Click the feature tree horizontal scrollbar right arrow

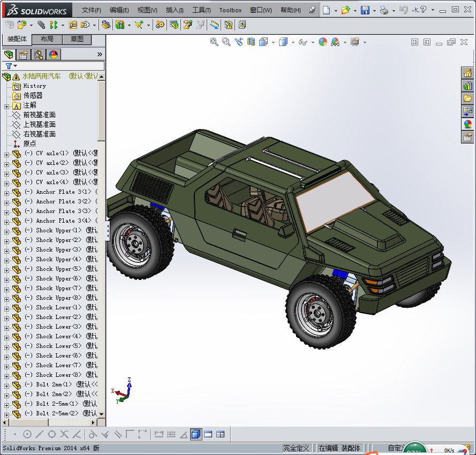[x=94, y=422]
